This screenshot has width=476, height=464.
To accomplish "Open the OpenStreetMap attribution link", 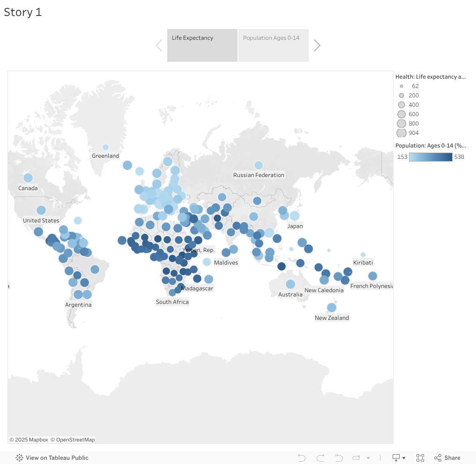I will pos(73,440).
